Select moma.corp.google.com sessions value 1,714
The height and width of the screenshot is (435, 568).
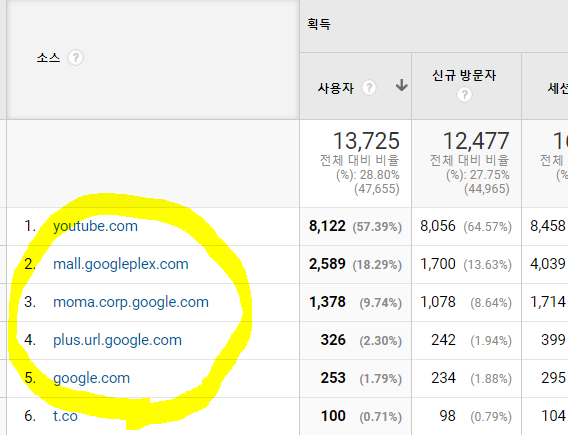coord(548,302)
